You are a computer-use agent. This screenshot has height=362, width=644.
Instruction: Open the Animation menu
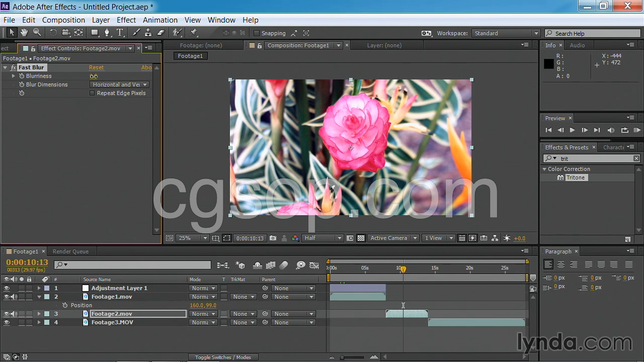pyautogui.click(x=160, y=20)
